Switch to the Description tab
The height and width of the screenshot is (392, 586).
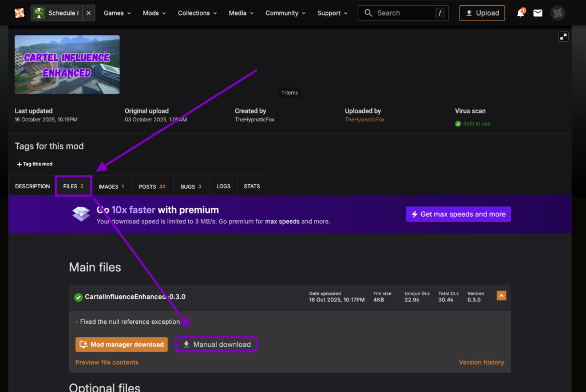coord(32,186)
